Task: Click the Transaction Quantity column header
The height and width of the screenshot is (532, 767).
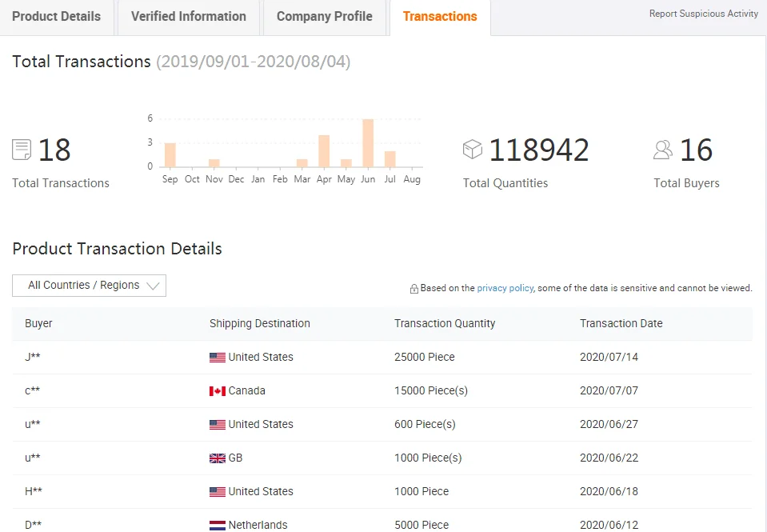Action: 445,323
